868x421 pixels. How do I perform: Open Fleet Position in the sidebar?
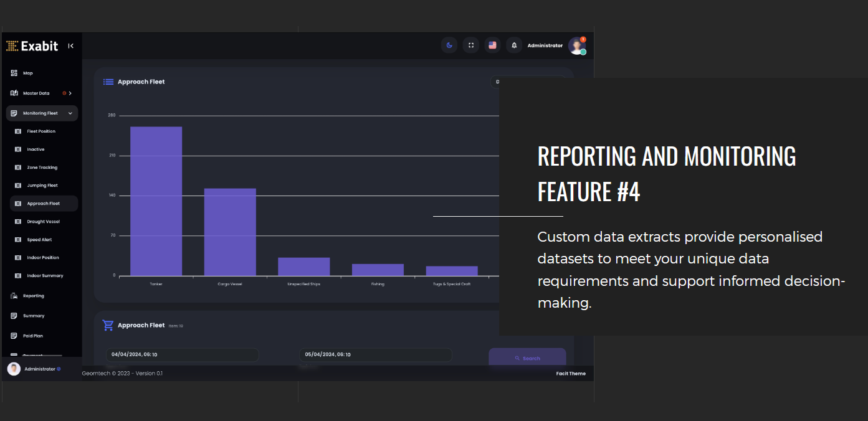41,131
